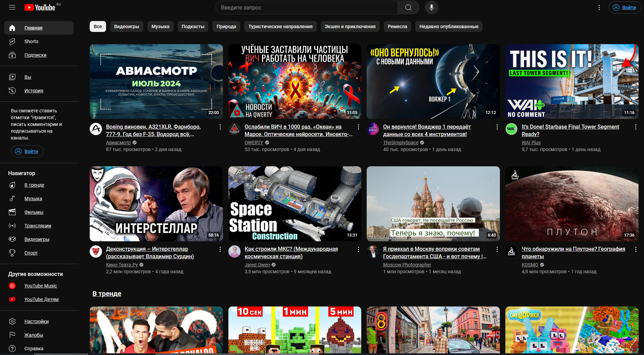Go to Главная in sidebar
Screen dimensions: 644x355
[x=39, y=28]
